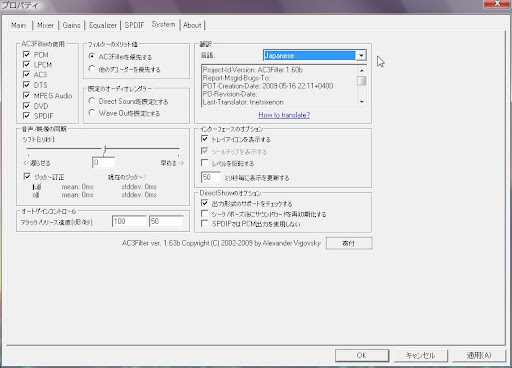Toggle the check output format support checkbox
Image resolution: width=512 pixels, height=368 pixels.
(205, 203)
